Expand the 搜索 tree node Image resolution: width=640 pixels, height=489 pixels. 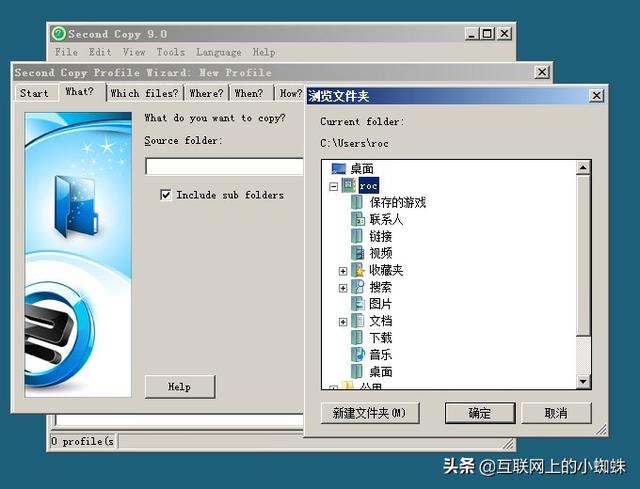pyautogui.click(x=343, y=288)
